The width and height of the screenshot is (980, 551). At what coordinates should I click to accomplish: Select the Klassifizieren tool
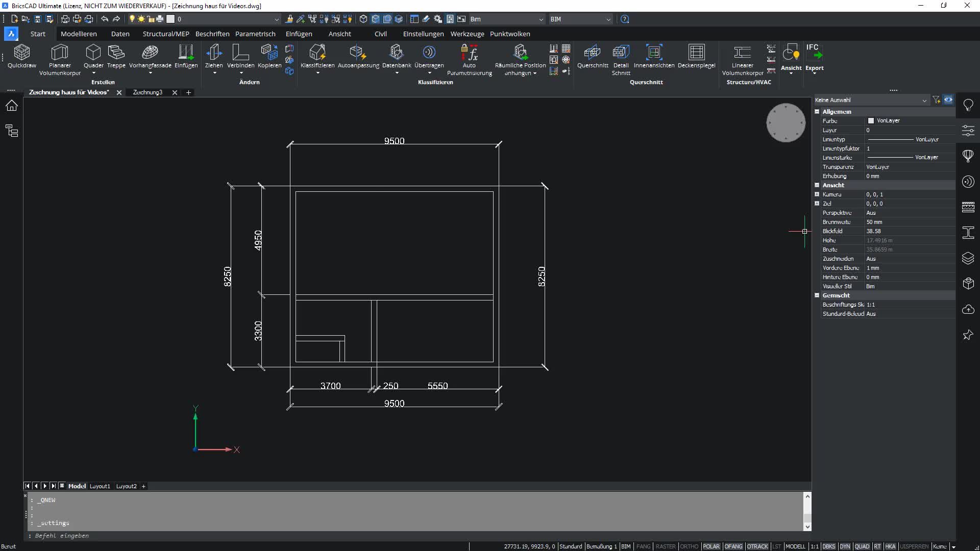click(x=317, y=56)
